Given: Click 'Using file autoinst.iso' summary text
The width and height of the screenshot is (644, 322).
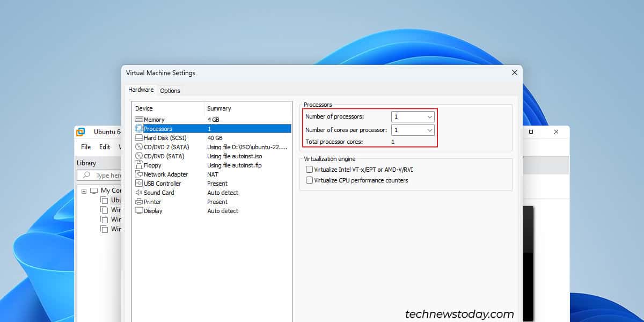Looking at the screenshot, I should click(x=235, y=156).
